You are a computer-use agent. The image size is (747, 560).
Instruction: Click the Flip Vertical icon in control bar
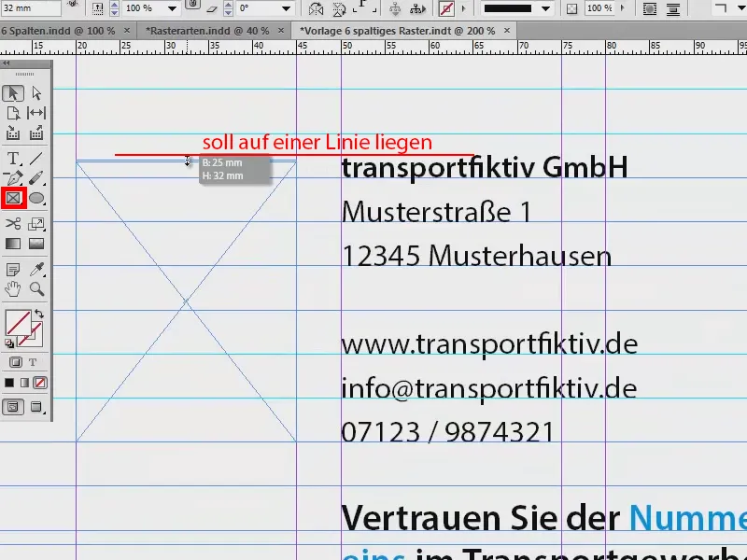[339, 8]
